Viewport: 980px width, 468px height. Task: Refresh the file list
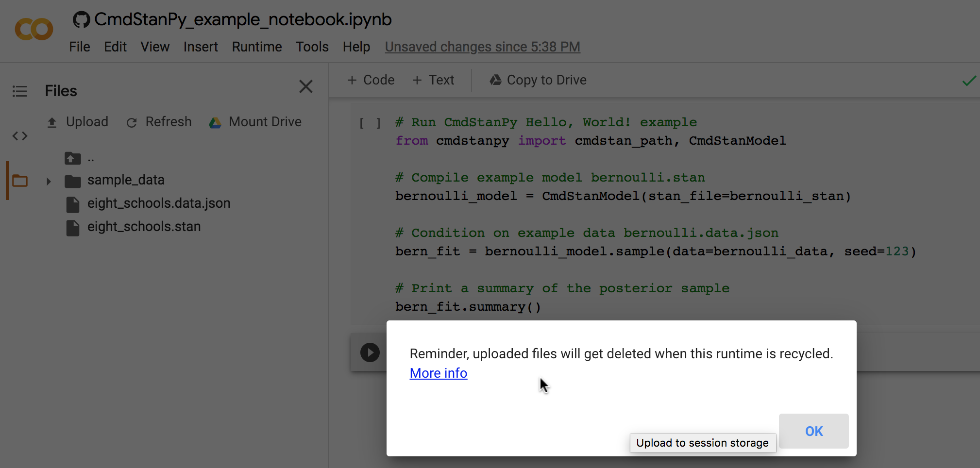pos(159,122)
